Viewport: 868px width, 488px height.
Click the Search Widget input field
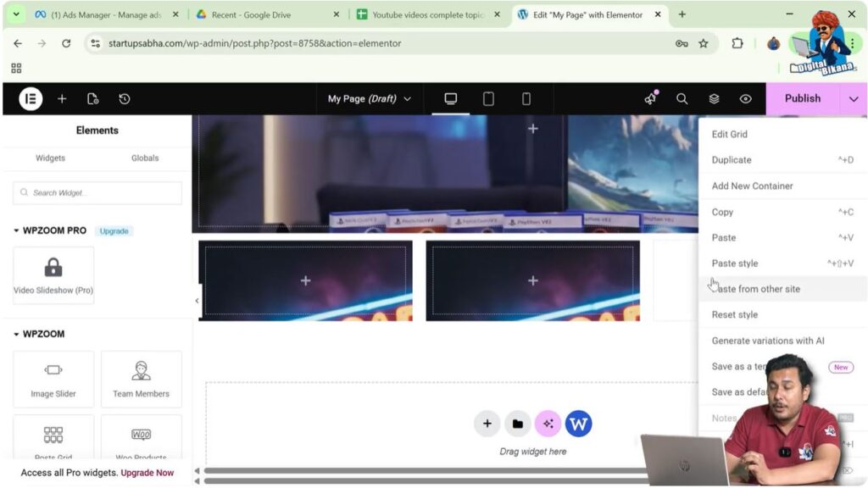point(97,192)
